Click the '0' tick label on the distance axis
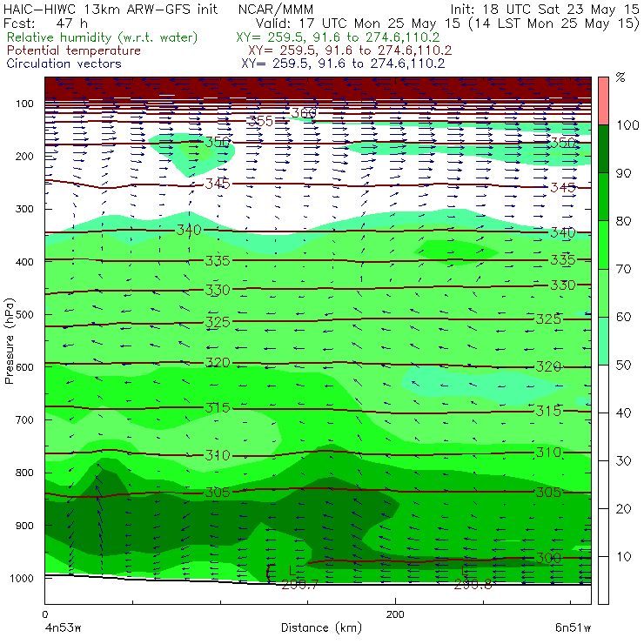This screenshot has height=644, width=644. tap(44, 614)
